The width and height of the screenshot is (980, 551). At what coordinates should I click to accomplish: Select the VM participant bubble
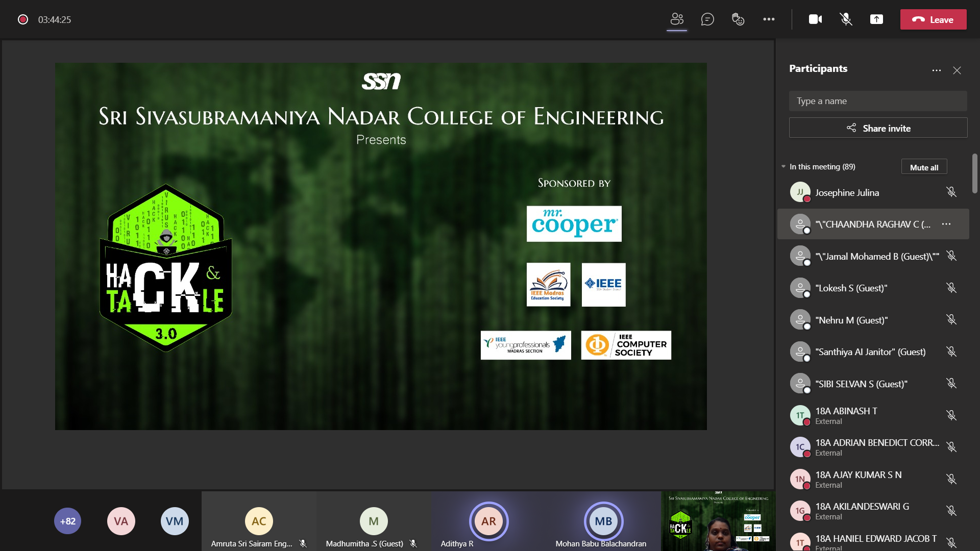pyautogui.click(x=175, y=521)
